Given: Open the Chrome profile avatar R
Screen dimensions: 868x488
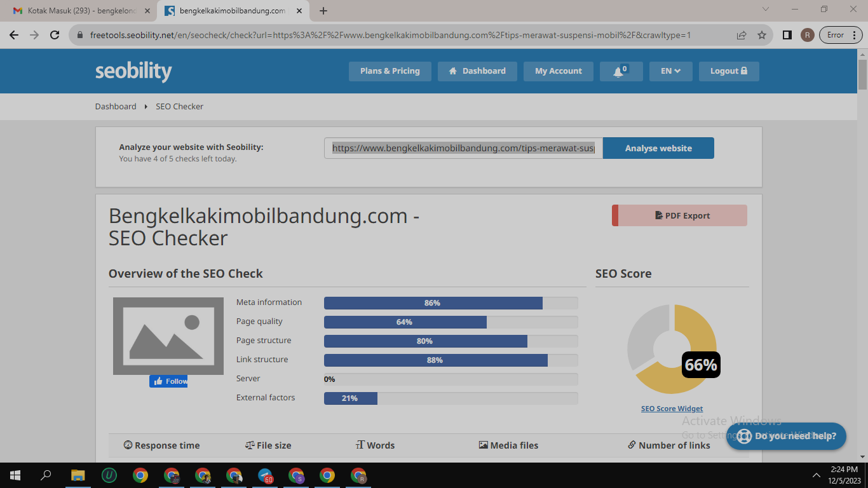Looking at the screenshot, I should pyautogui.click(x=807, y=35).
